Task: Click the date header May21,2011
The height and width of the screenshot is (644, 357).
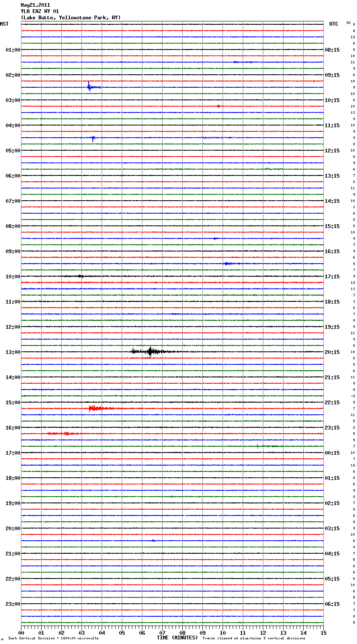Action: coord(35,5)
